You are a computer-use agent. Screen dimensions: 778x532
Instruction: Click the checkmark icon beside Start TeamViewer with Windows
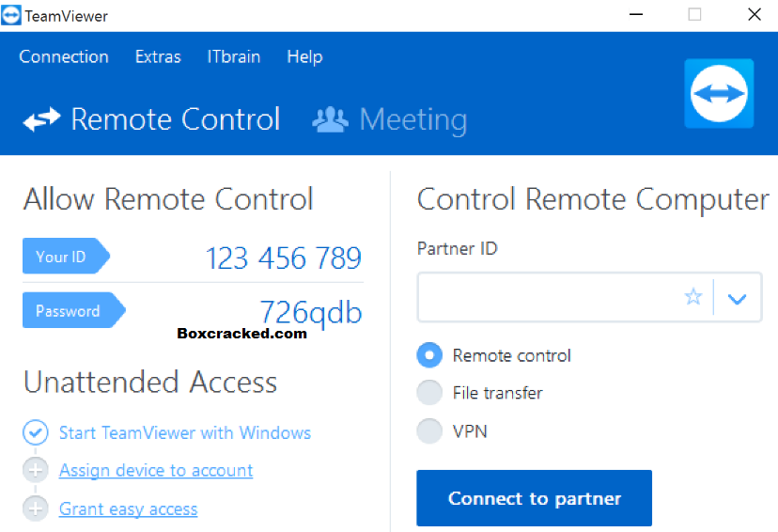(x=35, y=432)
